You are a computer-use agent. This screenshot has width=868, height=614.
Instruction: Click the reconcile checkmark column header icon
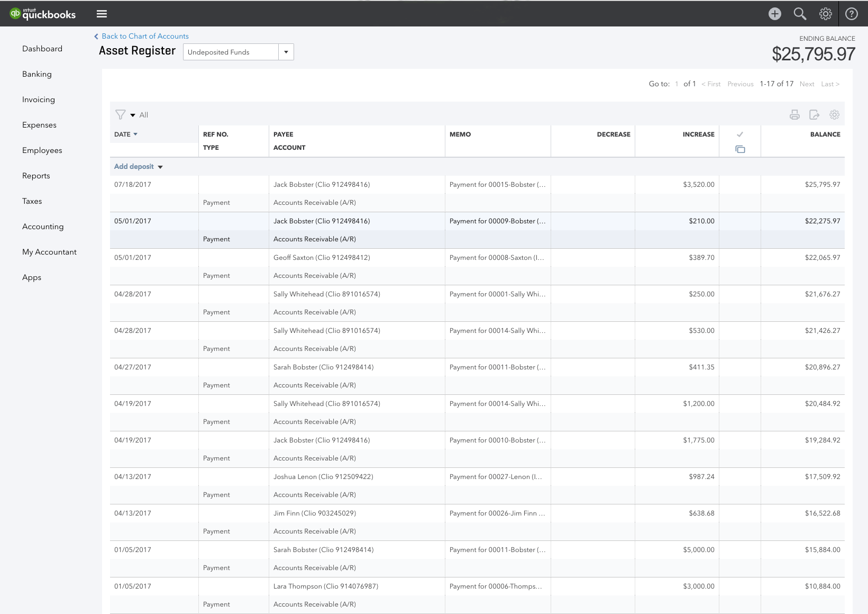pos(740,134)
